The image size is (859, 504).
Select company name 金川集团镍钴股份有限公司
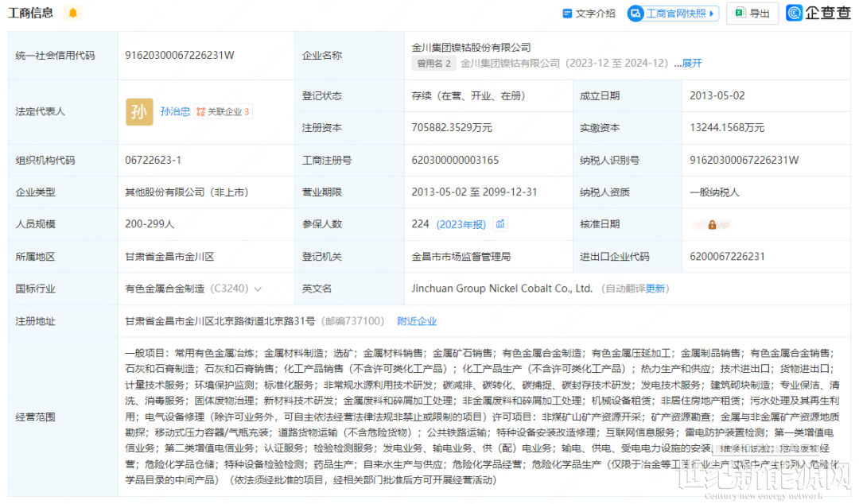(x=471, y=48)
